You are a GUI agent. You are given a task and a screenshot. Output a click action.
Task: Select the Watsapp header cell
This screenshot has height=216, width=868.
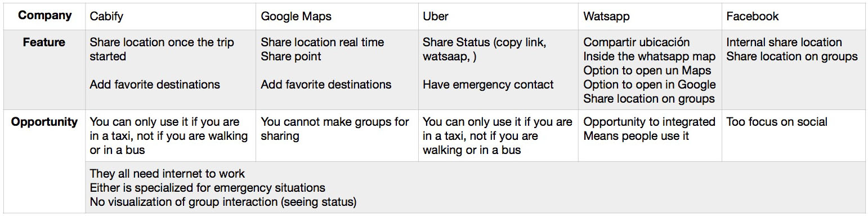[x=650, y=16]
